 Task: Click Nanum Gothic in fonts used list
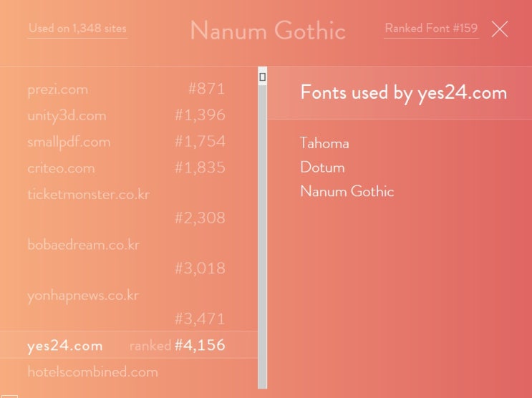point(347,192)
